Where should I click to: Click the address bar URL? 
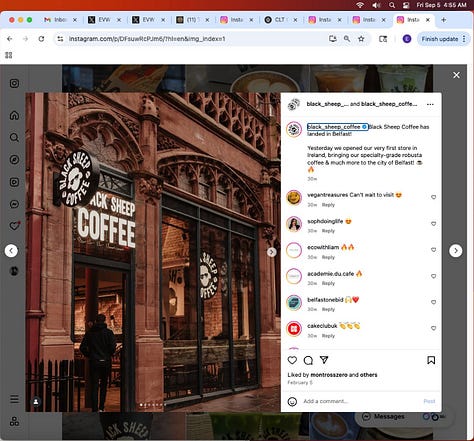(147, 39)
